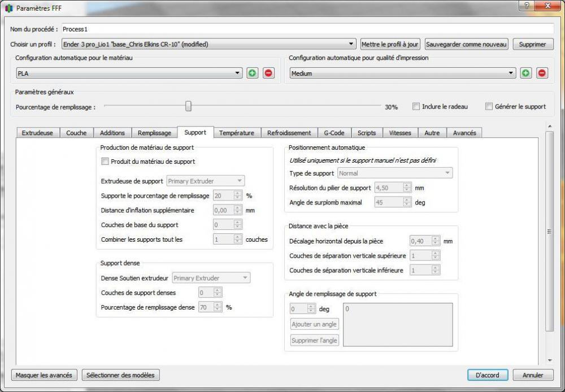This screenshot has height=392, width=565.
Task: Click Ajouter un angle button
Action: pos(315,324)
